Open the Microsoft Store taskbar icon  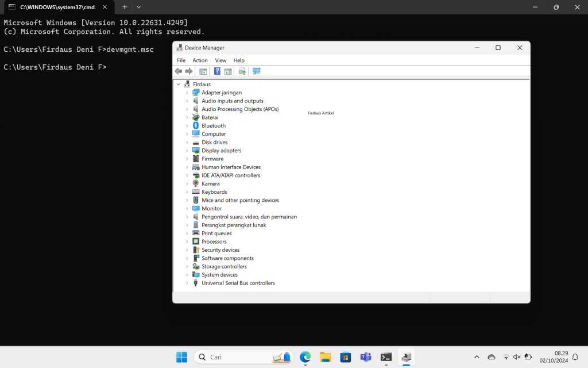(345, 357)
